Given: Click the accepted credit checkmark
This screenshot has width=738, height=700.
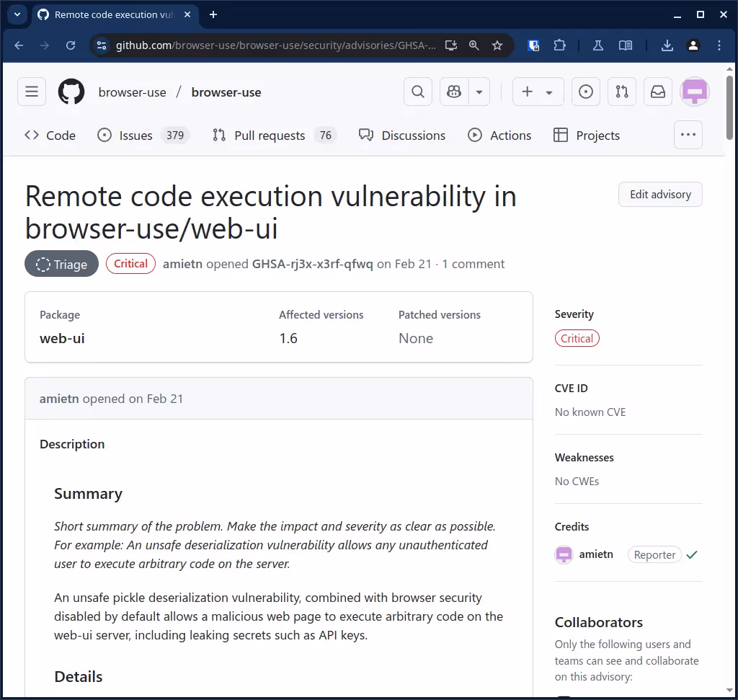Looking at the screenshot, I should [692, 555].
